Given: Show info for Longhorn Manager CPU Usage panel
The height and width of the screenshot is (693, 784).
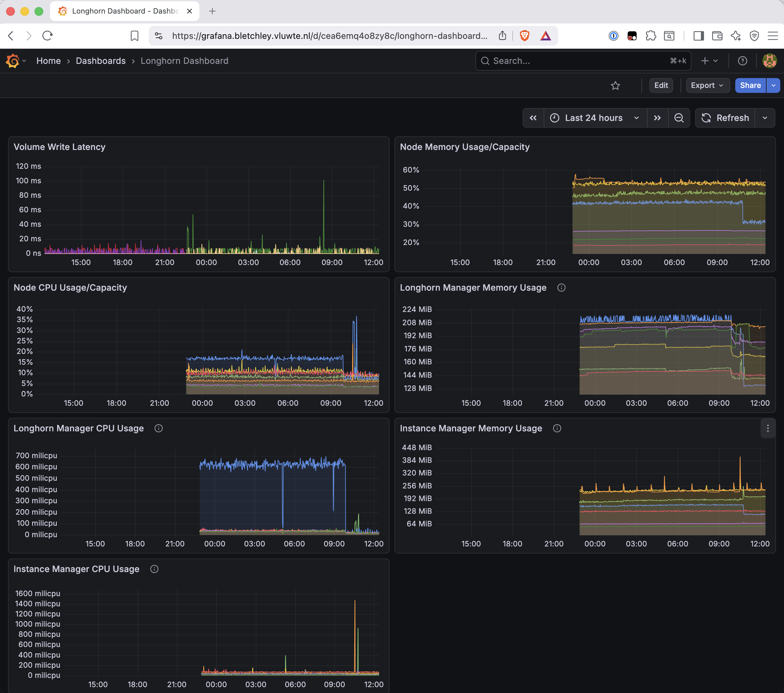Looking at the screenshot, I should click(x=158, y=428).
